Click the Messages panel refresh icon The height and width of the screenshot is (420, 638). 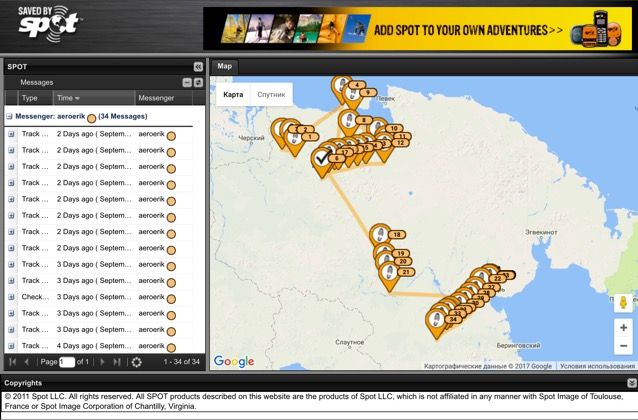point(198,83)
